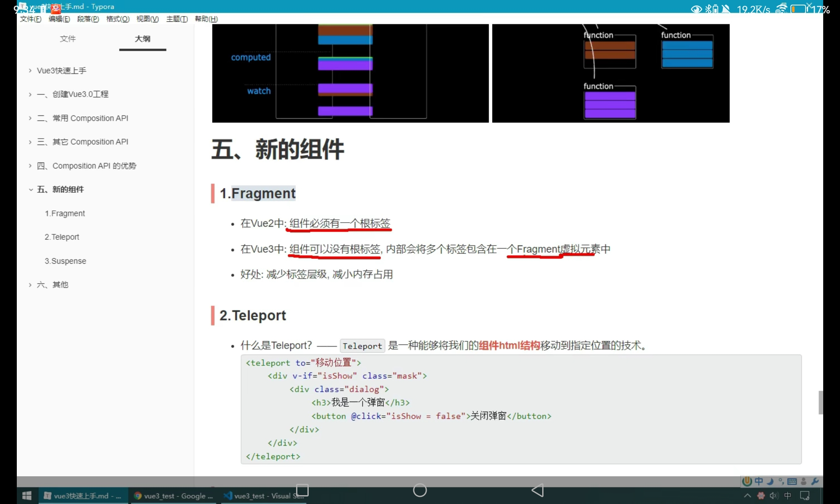Tap the Android back triangle button
This screenshot has width=840, height=504.
[x=538, y=490]
